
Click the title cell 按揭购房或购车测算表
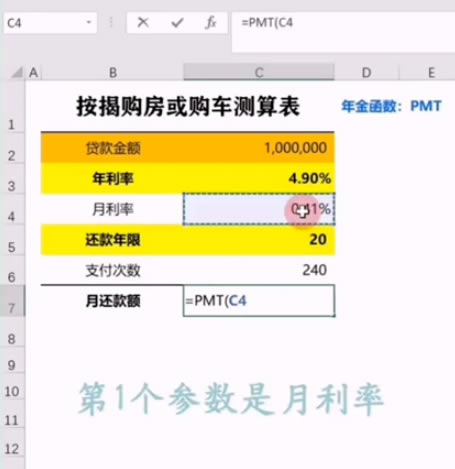188,107
